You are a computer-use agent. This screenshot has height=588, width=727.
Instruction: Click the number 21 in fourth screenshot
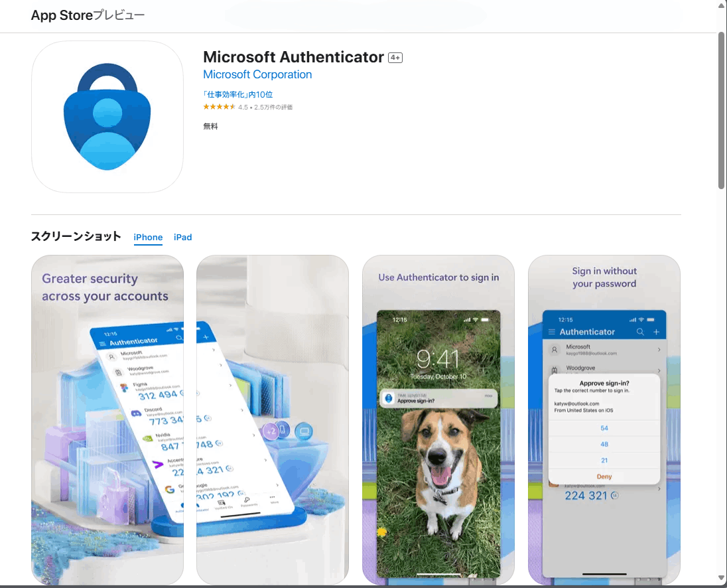click(x=604, y=461)
